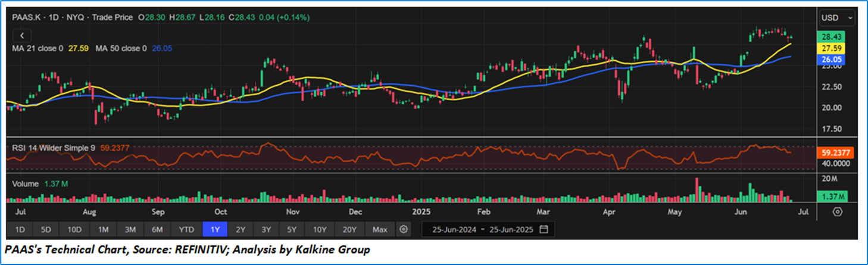Collapse the legend using the back chevron
This screenshot has height=265, width=868.
(x=21, y=36)
